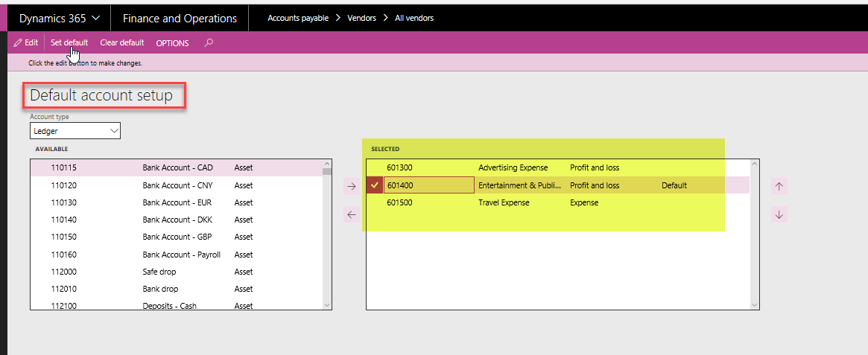Open Accounts payable breadcrumb link
868x355 pixels.
(x=298, y=18)
